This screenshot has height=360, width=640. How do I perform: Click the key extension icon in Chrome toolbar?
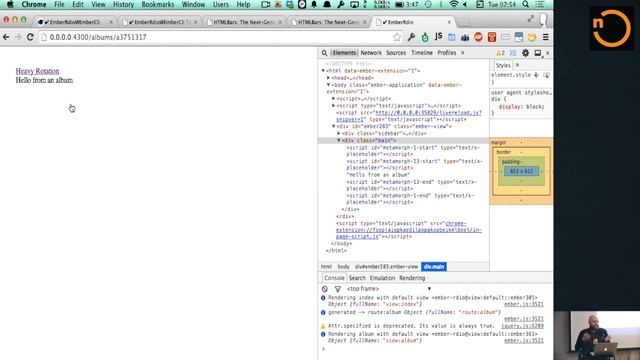click(x=411, y=37)
